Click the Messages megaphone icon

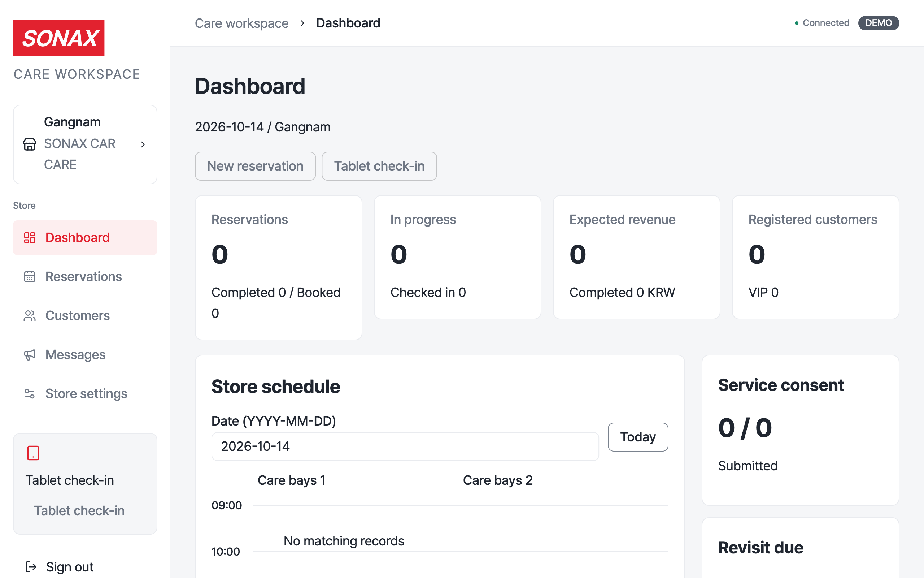click(29, 354)
